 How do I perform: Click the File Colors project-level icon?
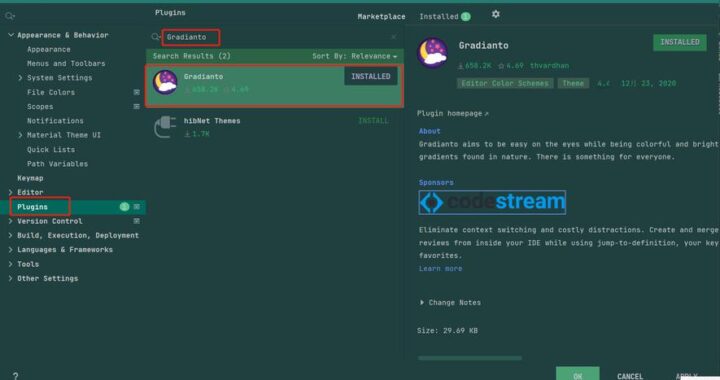(136, 92)
